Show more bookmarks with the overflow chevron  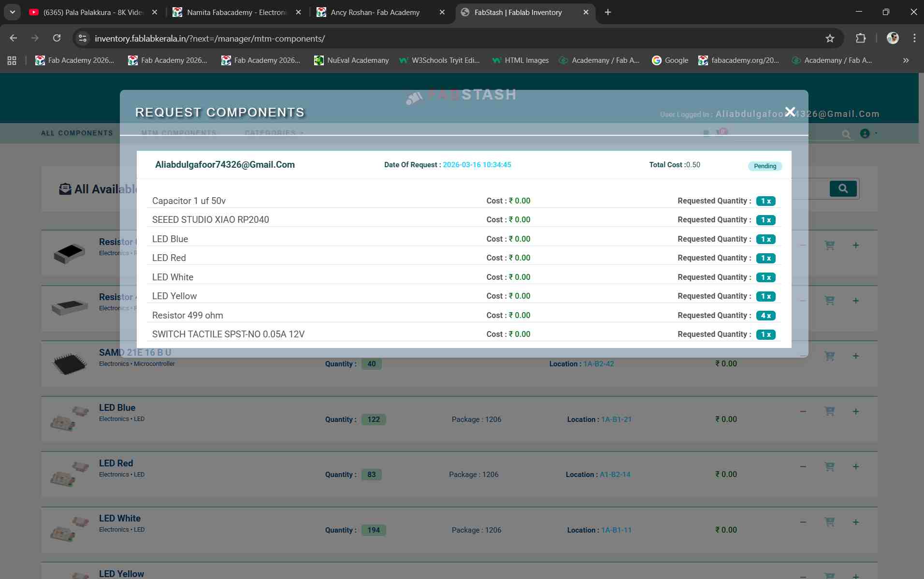(x=906, y=60)
